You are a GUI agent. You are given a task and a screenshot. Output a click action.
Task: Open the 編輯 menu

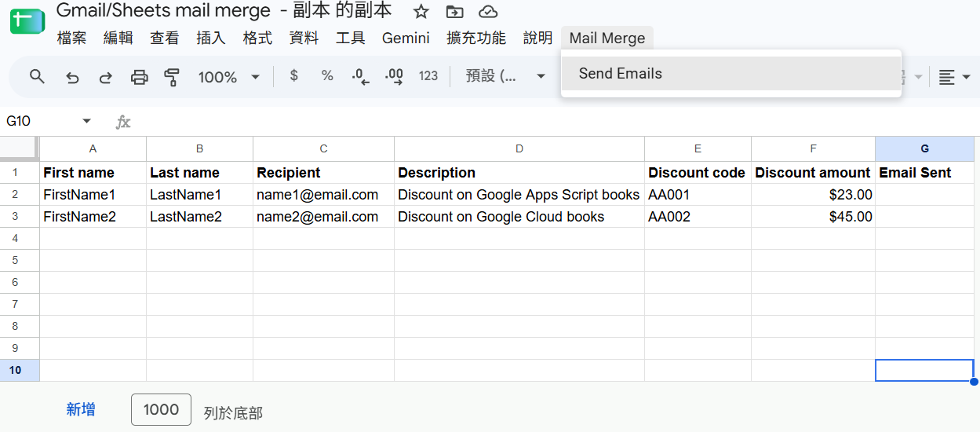tap(118, 38)
